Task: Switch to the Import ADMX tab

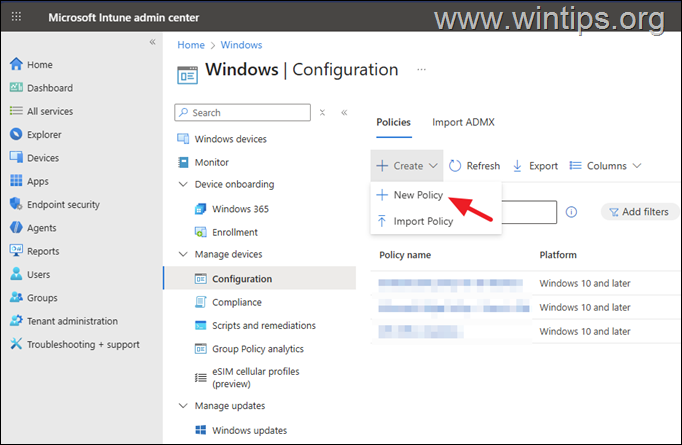Action: 463,122
